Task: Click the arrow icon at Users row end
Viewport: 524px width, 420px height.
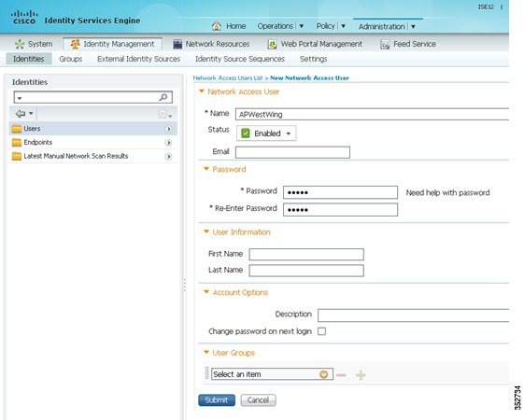Action: 168,129
